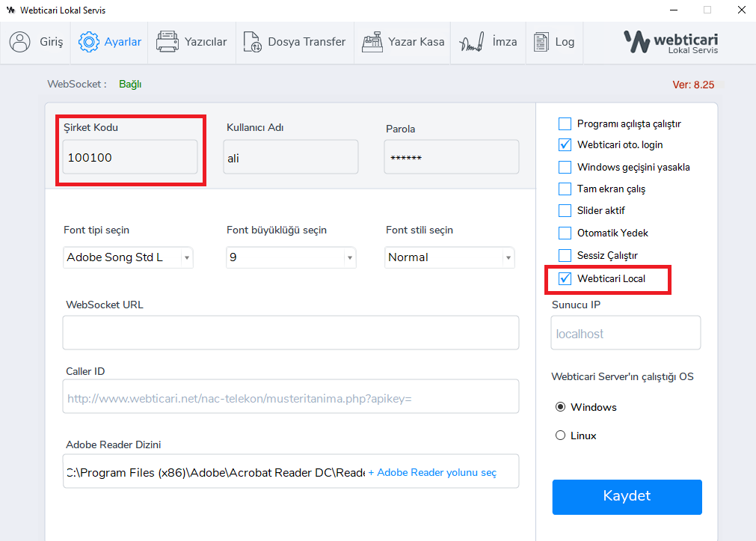Click the Kaydet save button
This screenshot has height=541, width=756.
627,497
